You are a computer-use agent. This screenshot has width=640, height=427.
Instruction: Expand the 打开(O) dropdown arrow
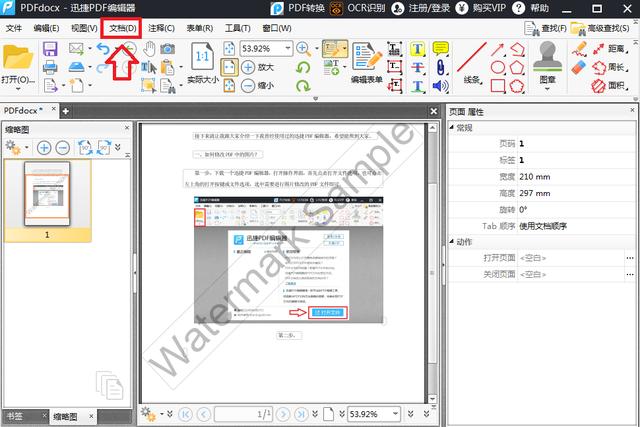click(18, 89)
